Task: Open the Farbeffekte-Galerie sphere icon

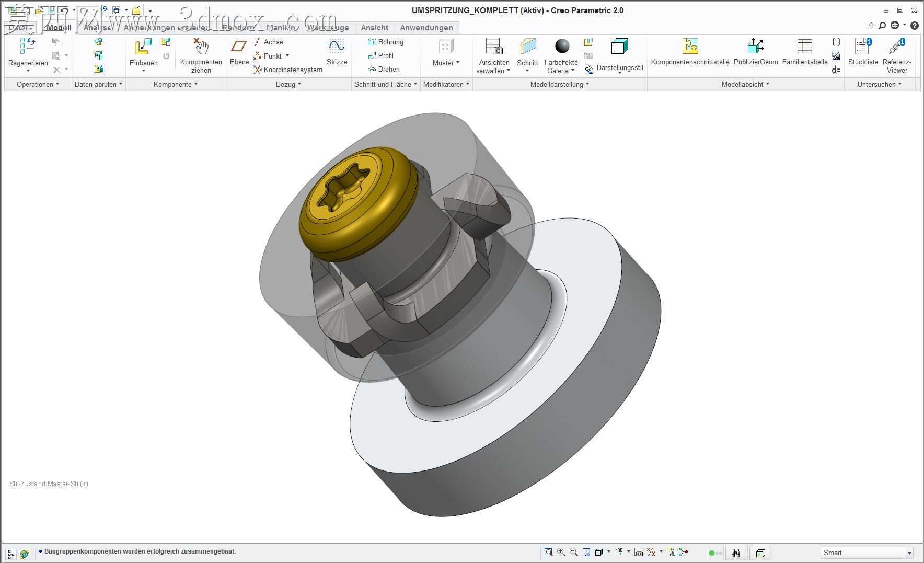Action: 562,46
